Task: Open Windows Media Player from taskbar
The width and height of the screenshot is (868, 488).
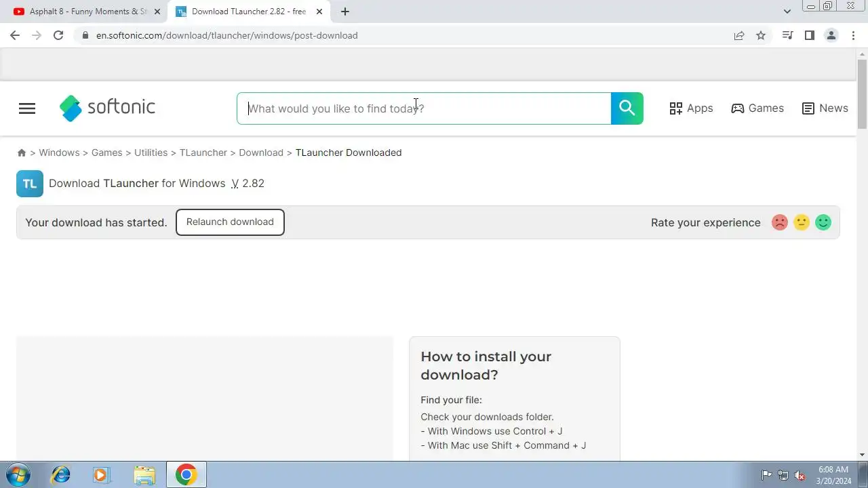Action: [x=101, y=474]
